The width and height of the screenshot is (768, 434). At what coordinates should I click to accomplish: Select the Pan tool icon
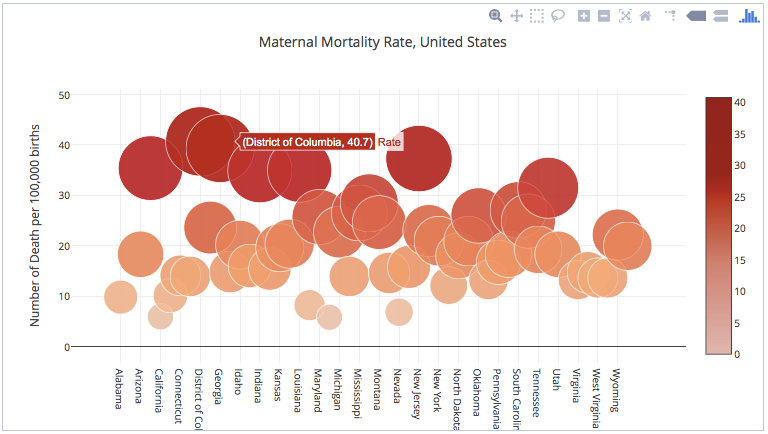click(x=516, y=16)
